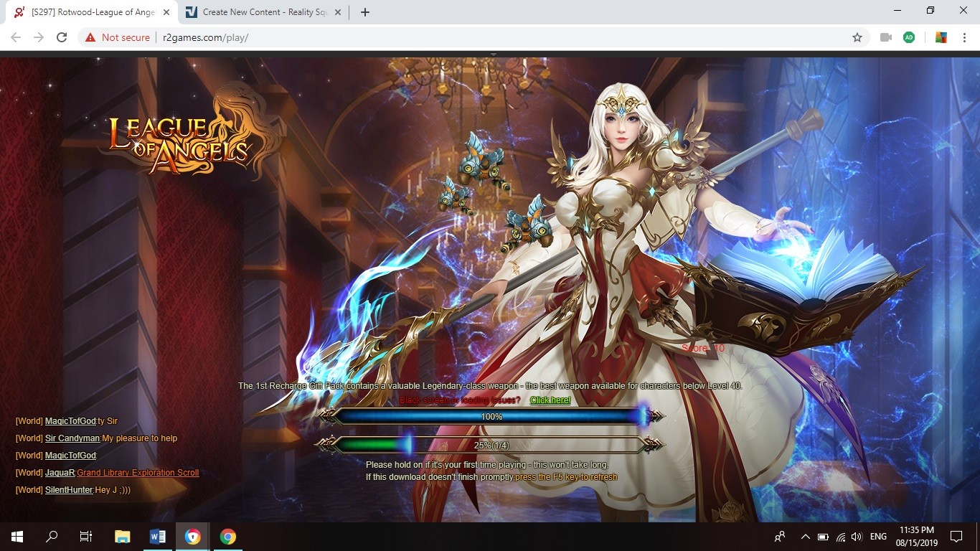This screenshot has width=980, height=551.
Task: Bookmark this page with star icon
Action: click(x=857, y=37)
